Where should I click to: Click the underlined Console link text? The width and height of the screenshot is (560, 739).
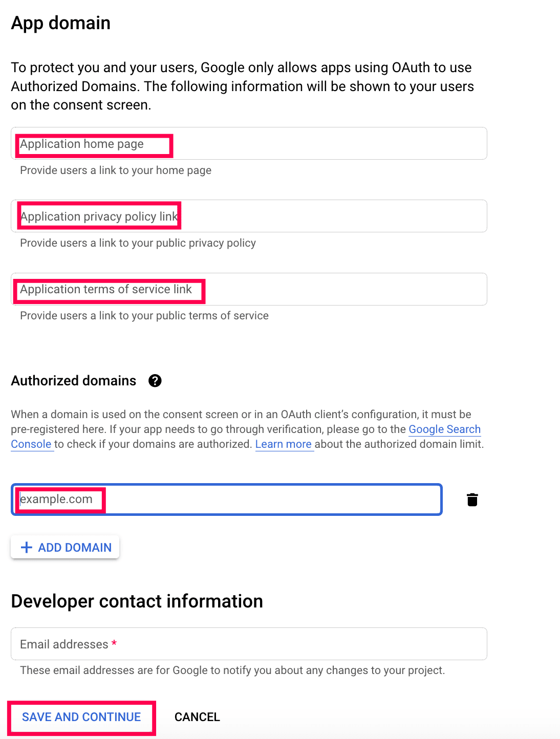tap(31, 444)
